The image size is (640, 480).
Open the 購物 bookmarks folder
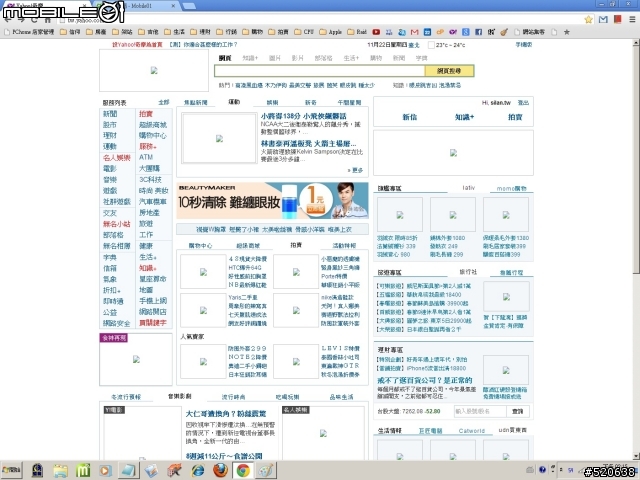pos(253,32)
